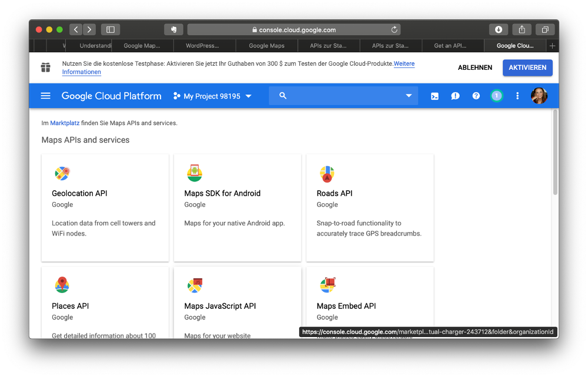Go back with Safari's back arrow
The image size is (588, 377).
76,29
